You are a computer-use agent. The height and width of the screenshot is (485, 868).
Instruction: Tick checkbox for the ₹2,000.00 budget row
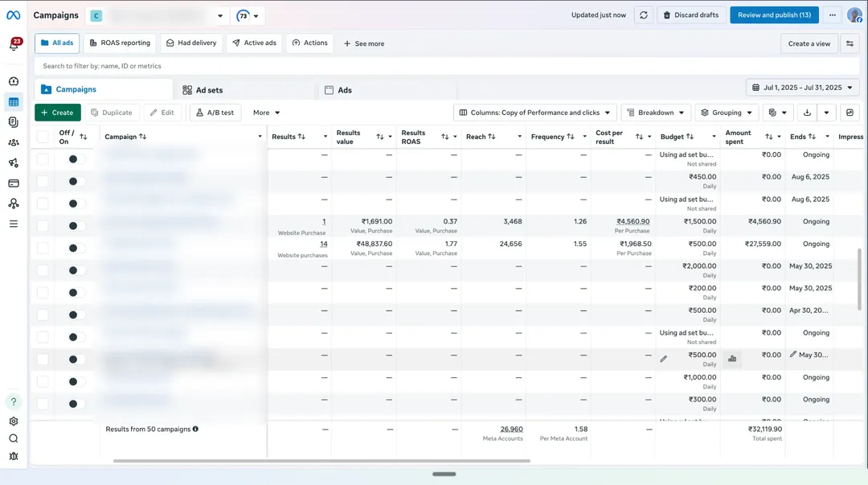point(43,270)
